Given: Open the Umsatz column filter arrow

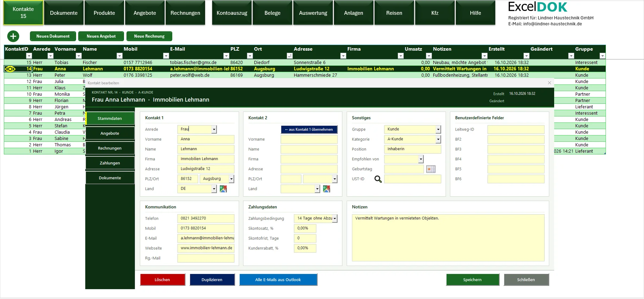Looking at the screenshot, I should (429, 56).
